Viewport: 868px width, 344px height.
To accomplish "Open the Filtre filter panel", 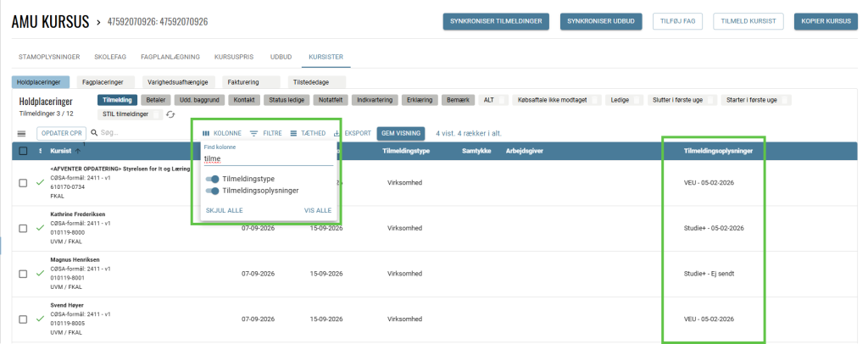I will [x=266, y=133].
